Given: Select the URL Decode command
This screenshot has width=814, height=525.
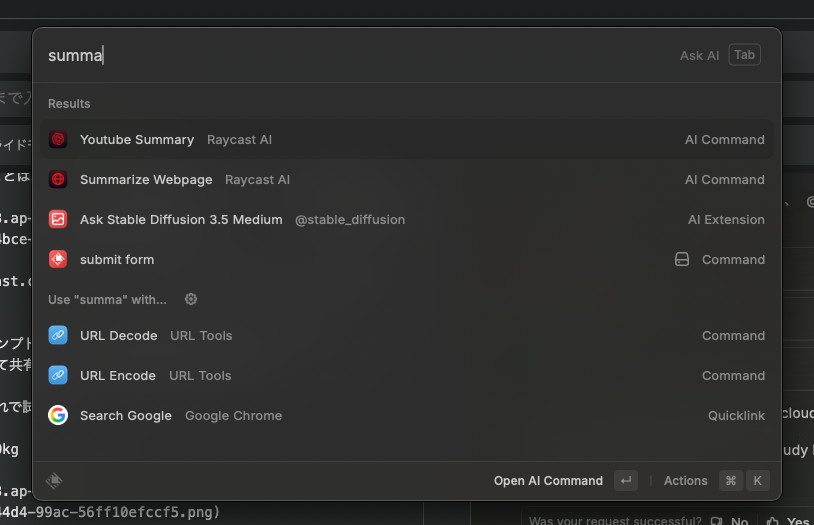Looking at the screenshot, I should (x=407, y=335).
